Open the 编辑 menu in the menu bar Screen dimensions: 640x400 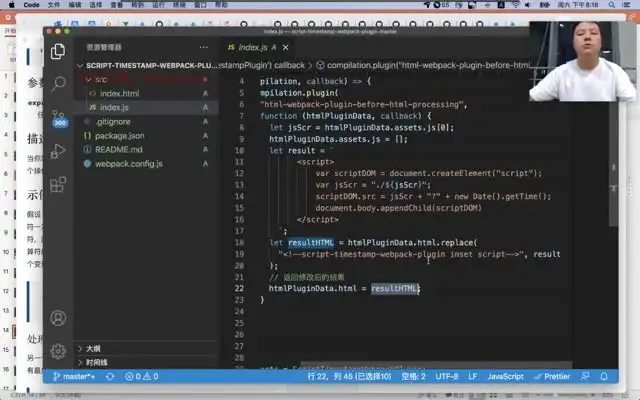pyautogui.click(x=75, y=4)
